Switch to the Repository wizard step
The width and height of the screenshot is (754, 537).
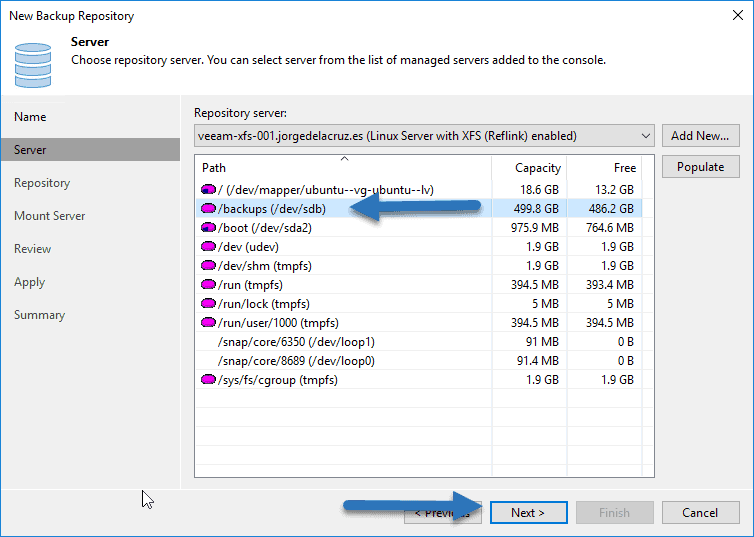(x=42, y=183)
